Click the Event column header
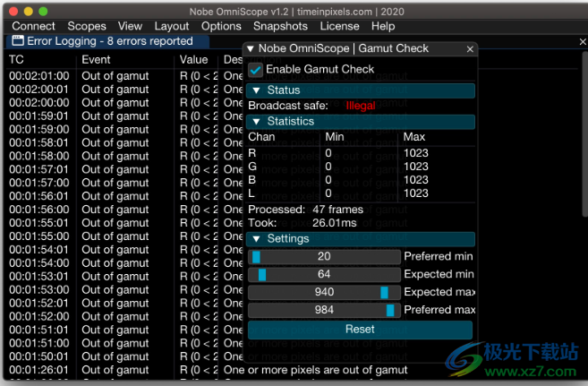 pos(96,60)
